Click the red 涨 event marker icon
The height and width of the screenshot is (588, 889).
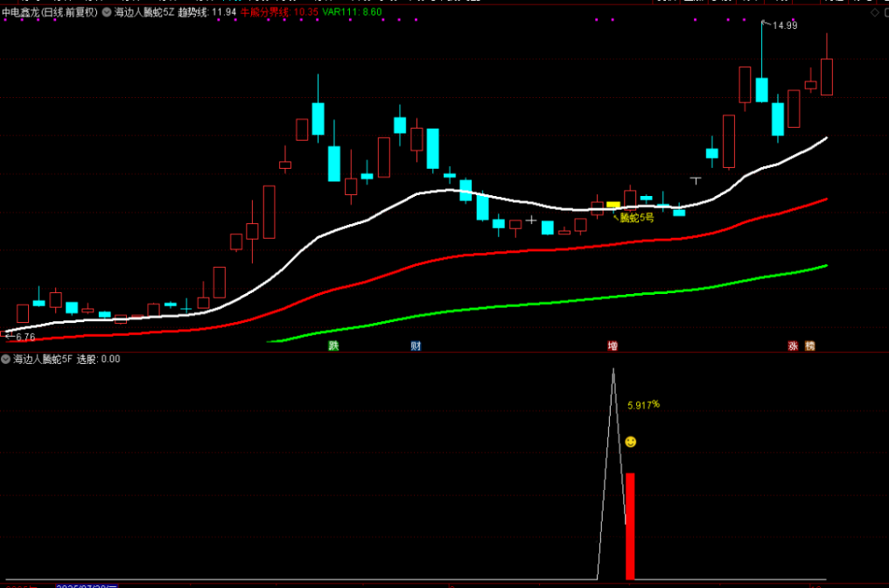[x=794, y=346]
